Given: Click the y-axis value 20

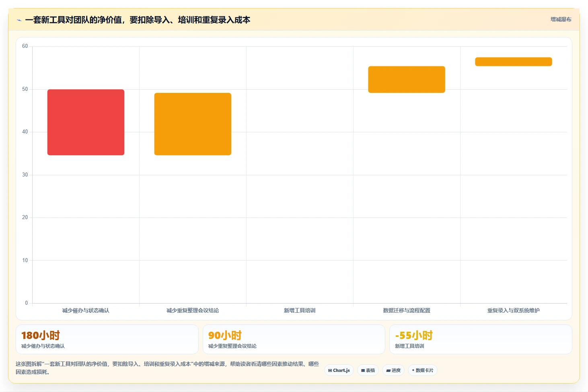Looking at the screenshot, I should tap(25, 218).
